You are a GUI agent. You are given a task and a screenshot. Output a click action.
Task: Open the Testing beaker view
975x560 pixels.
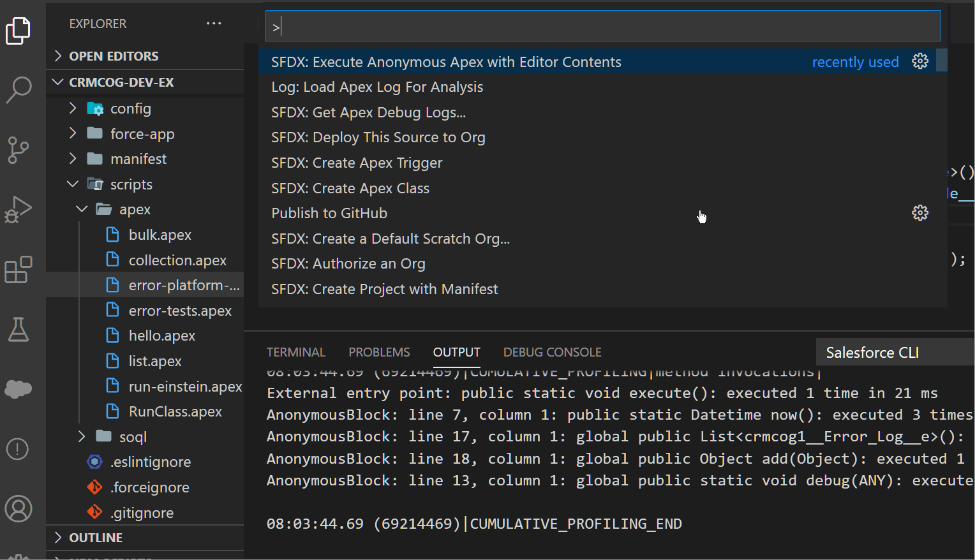pyautogui.click(x=19, y=330)
